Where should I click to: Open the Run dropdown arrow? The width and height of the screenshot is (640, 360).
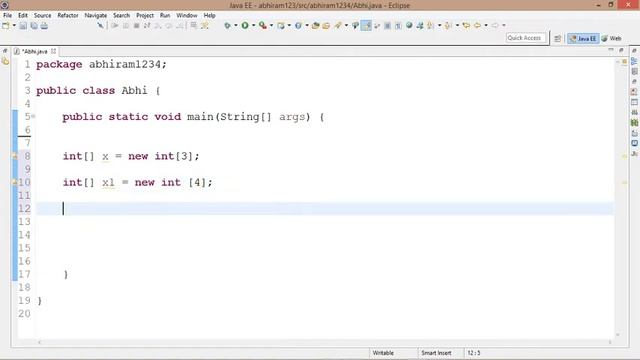point(253,25)
